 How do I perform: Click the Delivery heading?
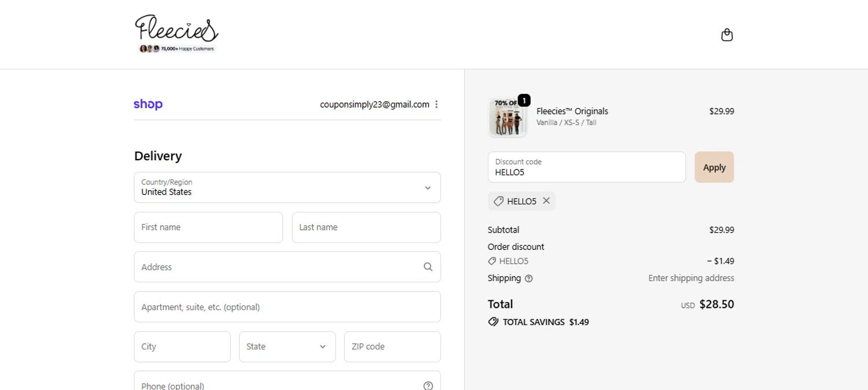point(158,156)
